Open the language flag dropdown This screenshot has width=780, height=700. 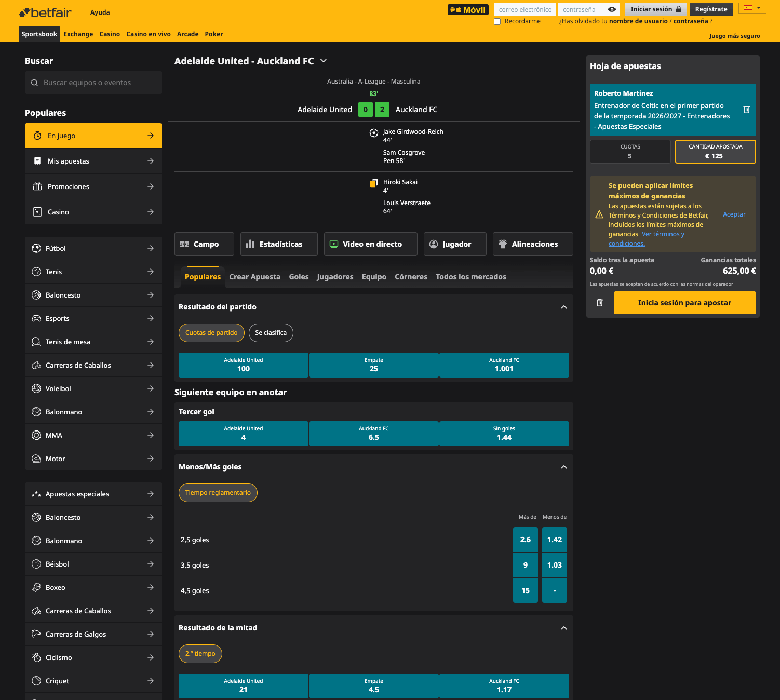752,8
